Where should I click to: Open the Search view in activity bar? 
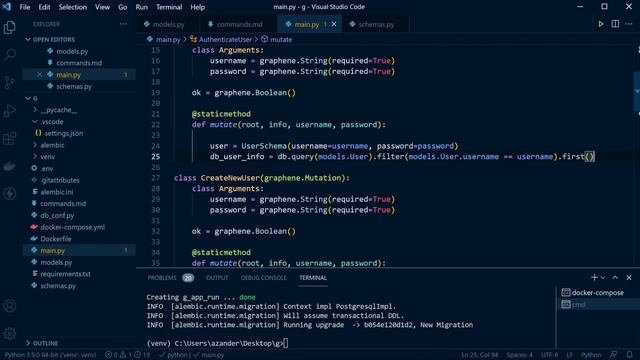tap(9, 55)
